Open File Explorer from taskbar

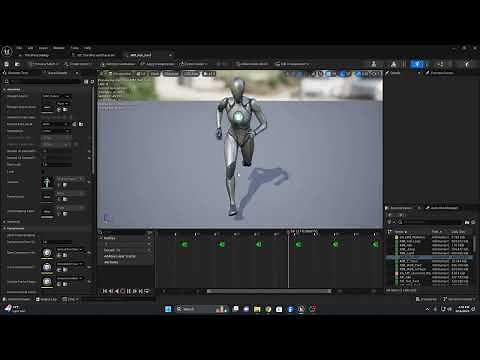pos(257,309)
